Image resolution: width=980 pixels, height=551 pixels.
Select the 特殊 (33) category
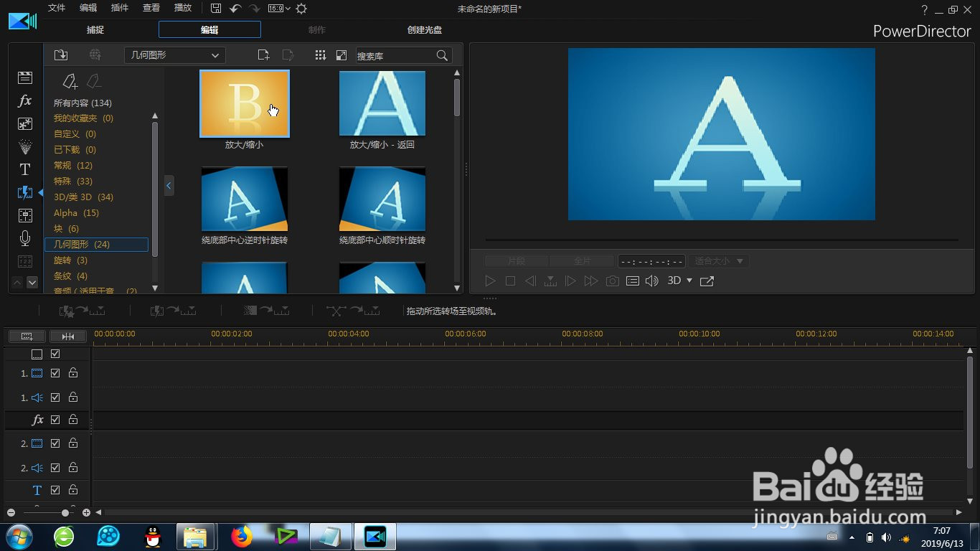click(73, 182)
